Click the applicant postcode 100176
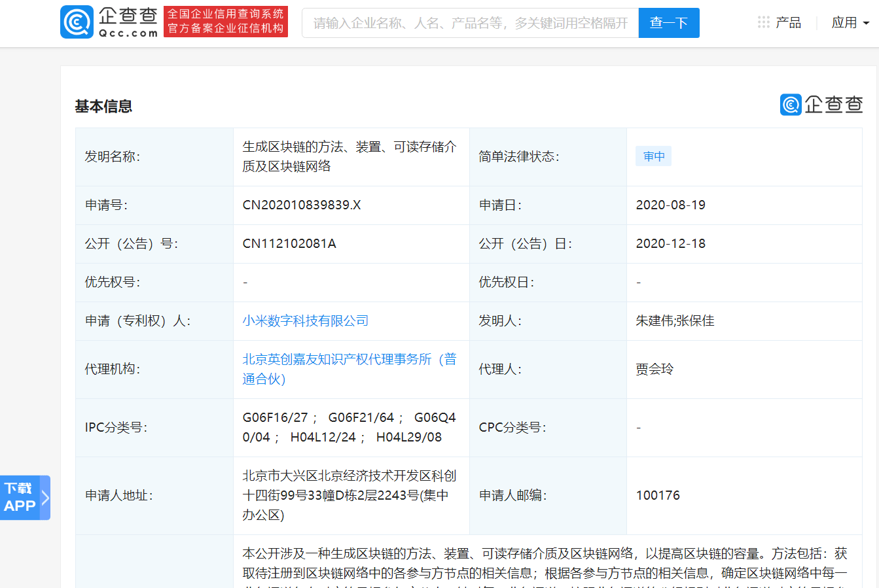The width and height of the screenshot is (879, 588). click(658, 495)
